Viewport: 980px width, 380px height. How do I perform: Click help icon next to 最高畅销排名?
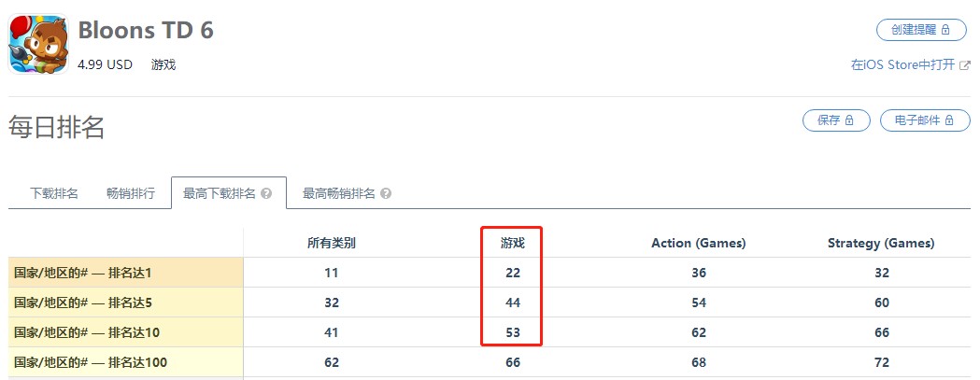[386, 194]
